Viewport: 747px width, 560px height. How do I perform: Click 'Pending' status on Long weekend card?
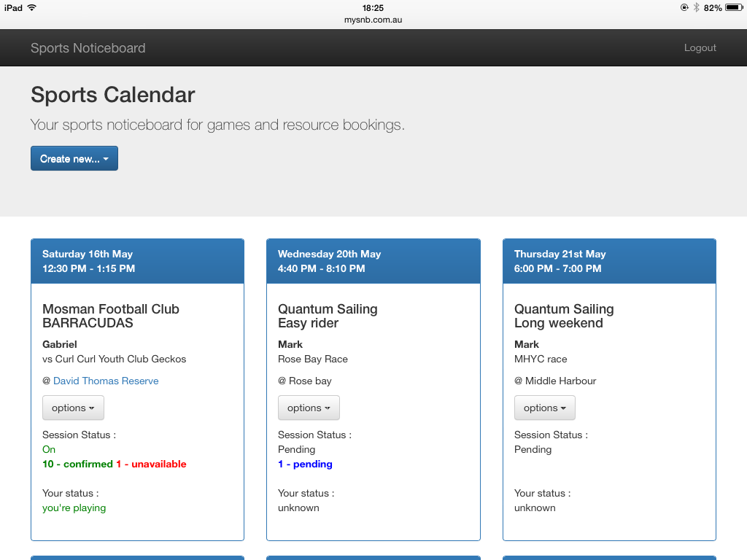(533, 449)
